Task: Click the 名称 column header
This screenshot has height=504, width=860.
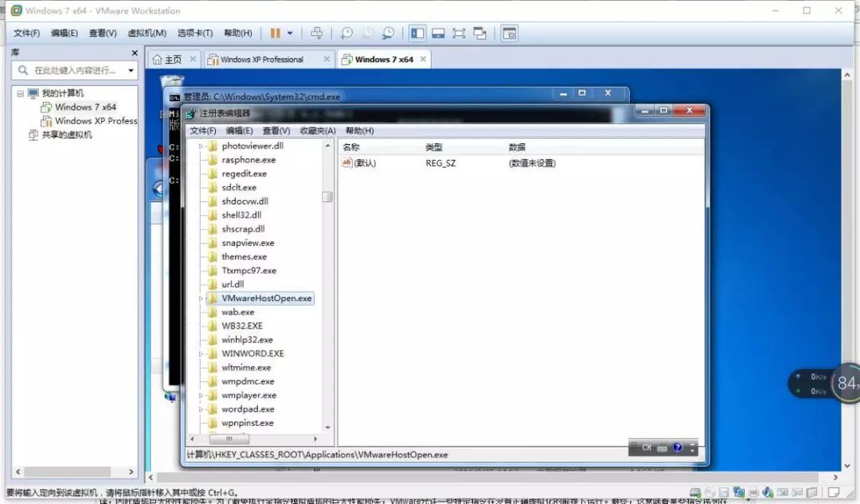Action: pyautogui.click(x=351, y=147)
